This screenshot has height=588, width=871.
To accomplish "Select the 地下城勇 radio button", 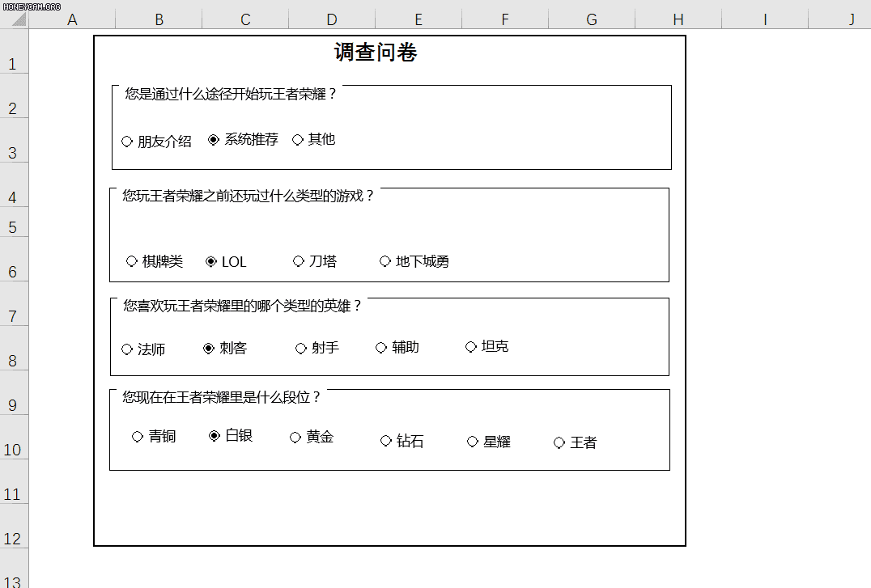I will click(385, 260).
